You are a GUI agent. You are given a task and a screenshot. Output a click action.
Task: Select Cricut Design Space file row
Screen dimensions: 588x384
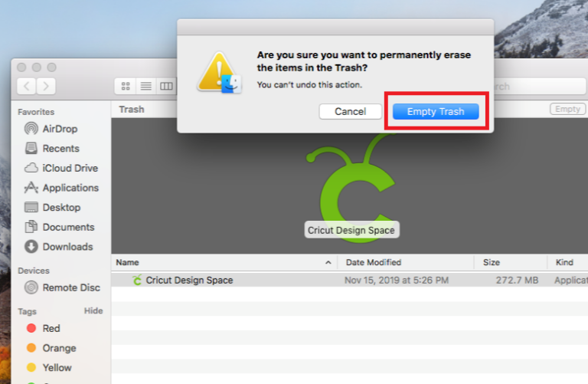point(349,280)
